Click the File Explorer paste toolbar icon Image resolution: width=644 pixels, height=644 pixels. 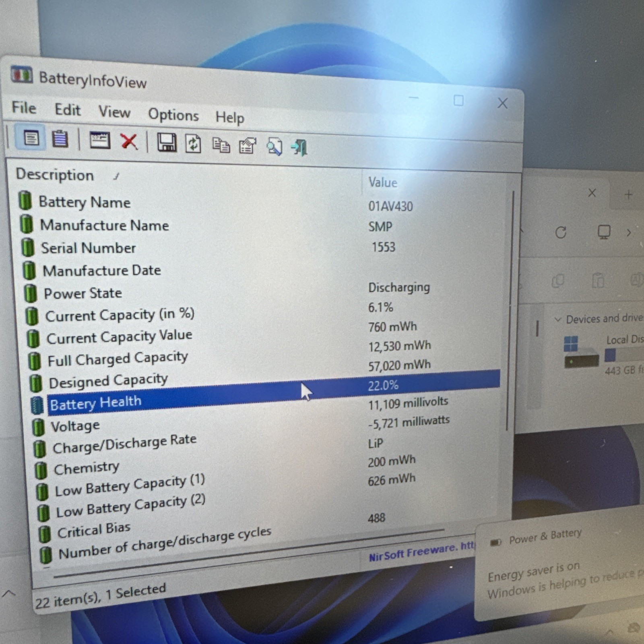click(598, 280)
